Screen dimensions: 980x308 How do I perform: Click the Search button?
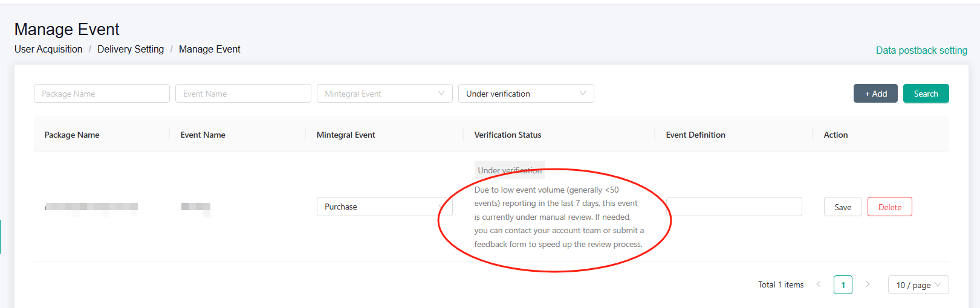(x=926, y=94)
